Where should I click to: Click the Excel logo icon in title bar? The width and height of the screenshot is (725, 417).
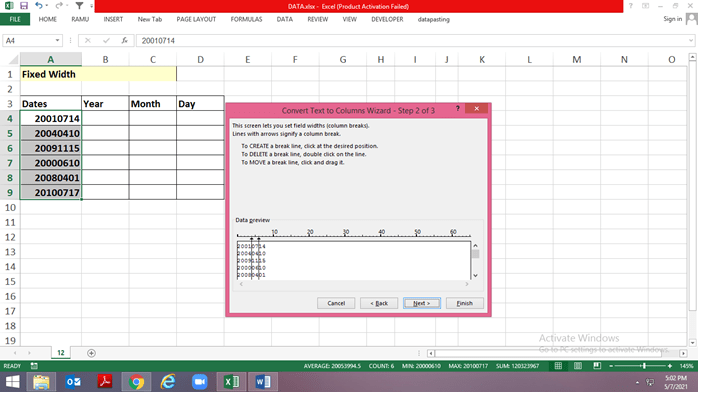[x=9, y=6]
